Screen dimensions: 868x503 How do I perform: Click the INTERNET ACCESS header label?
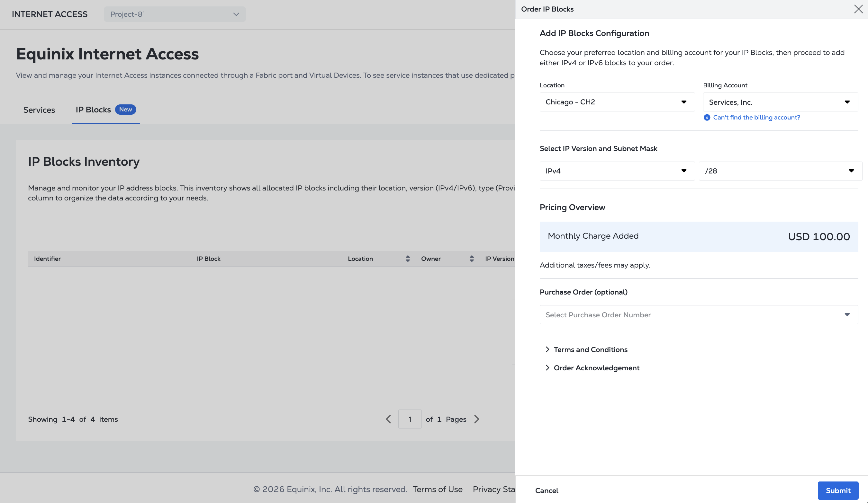50,14
